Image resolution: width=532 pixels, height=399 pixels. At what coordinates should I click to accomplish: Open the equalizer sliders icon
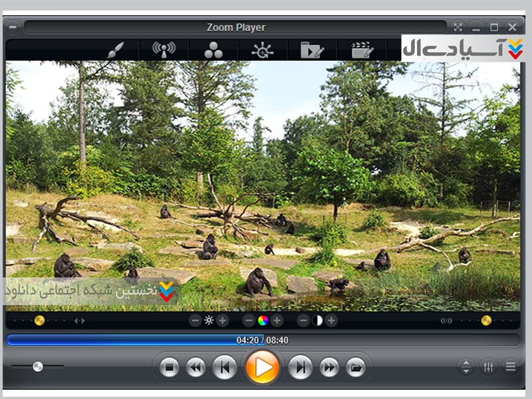(489, 366)
